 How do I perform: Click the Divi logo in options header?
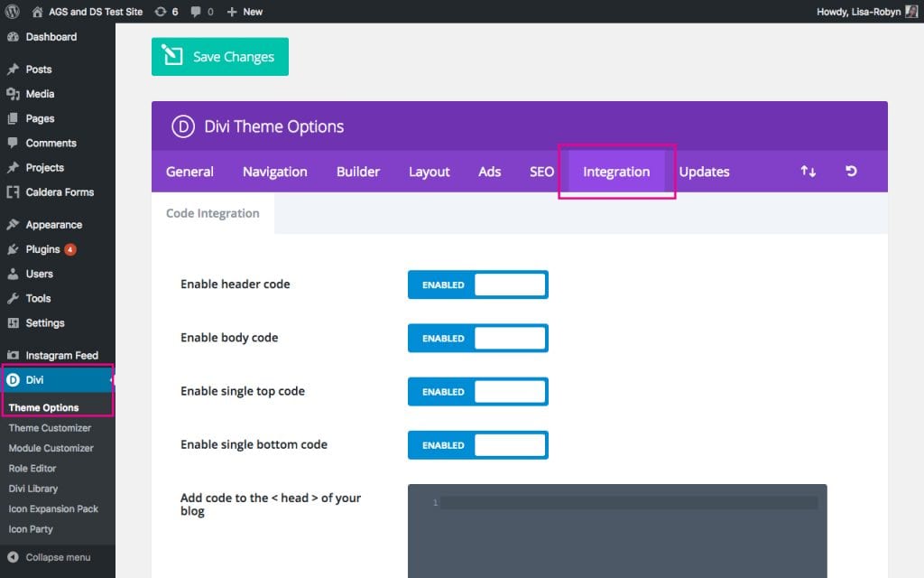(x=182, y=126)
